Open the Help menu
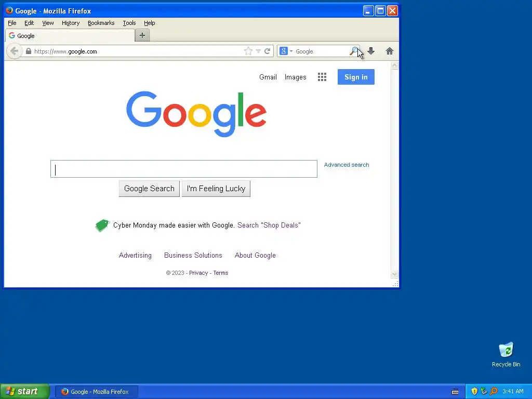The image size is (532, 399). (x=149, y=23)
